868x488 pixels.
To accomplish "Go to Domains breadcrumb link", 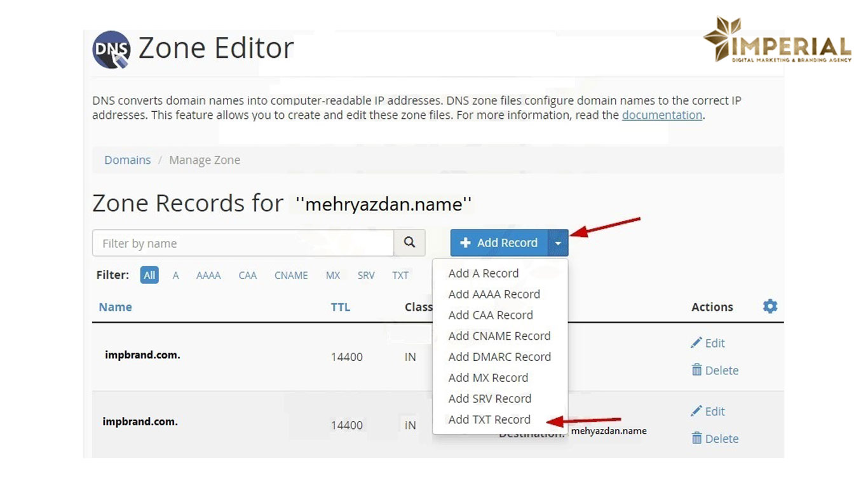I will click(128, 160).
